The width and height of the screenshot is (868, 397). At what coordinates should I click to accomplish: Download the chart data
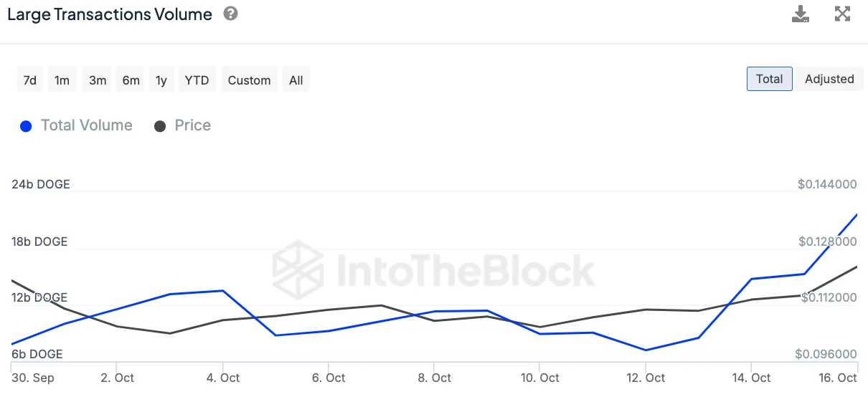pos(801,14)
